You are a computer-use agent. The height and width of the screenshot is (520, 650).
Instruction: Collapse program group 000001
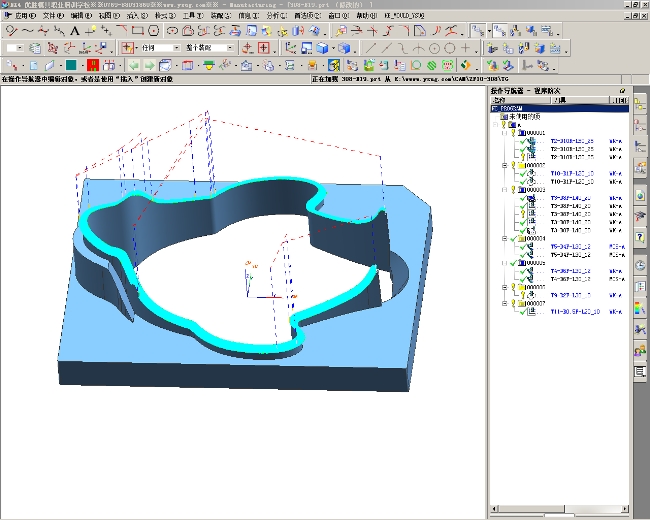click(504, 133)
